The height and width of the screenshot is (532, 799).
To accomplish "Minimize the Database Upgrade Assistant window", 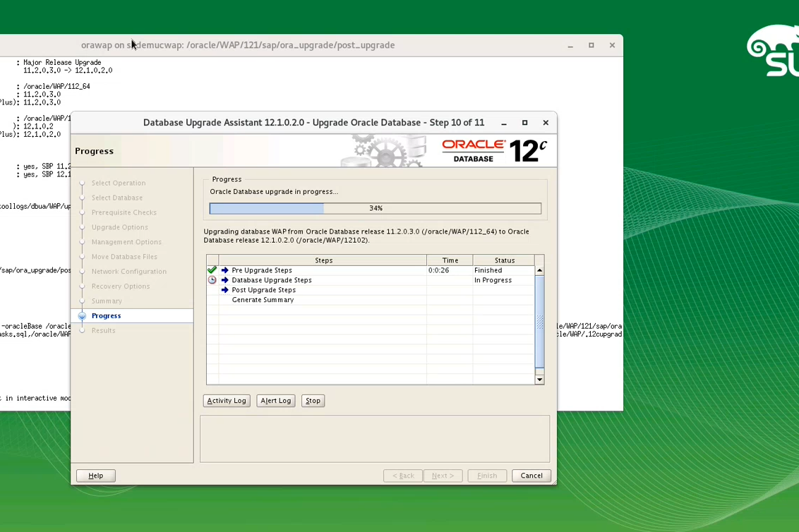I will click(x=503, y=123).
